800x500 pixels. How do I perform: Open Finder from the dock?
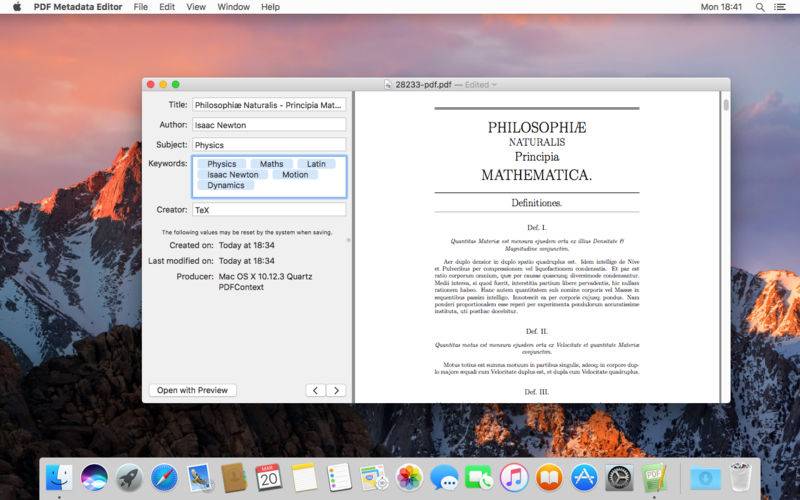[x=59, y=478]
